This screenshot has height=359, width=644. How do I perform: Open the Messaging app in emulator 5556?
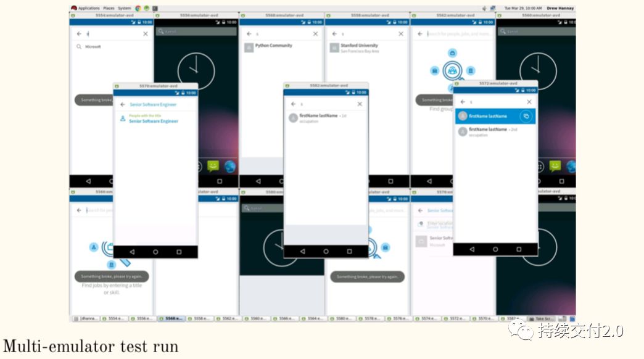(x=213, y=166)
